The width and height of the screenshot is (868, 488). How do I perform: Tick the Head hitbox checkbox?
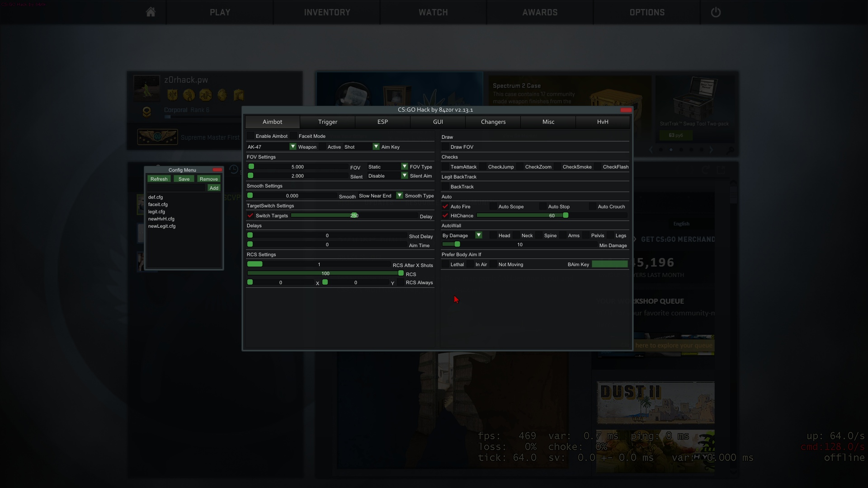[493, 235]
